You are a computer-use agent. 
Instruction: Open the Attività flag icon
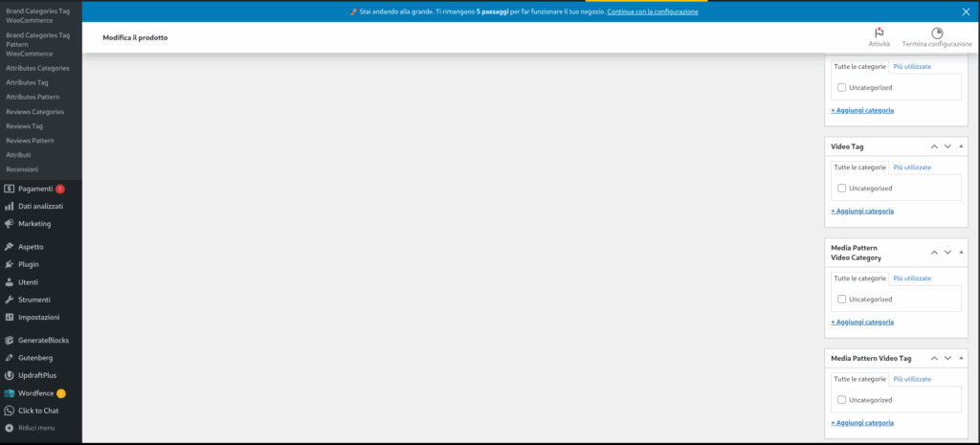click(879, 33)
